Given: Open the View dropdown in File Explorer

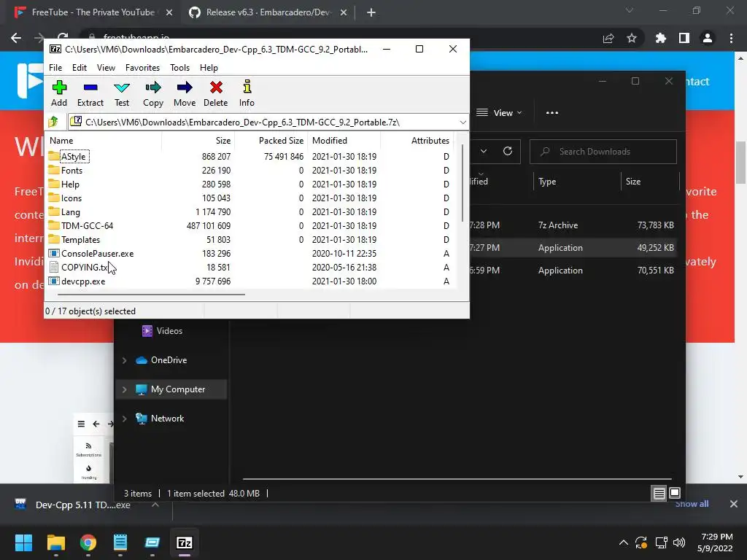Looking at the screenshot, I should tap(499, 113).
